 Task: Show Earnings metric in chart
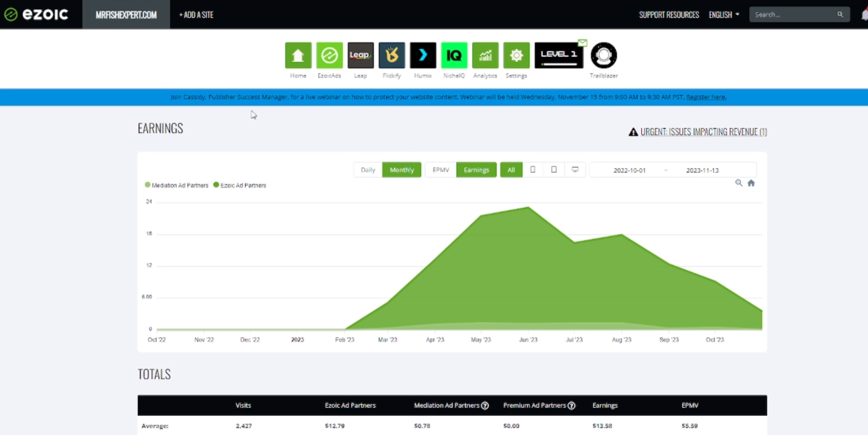tap(476, 170)
